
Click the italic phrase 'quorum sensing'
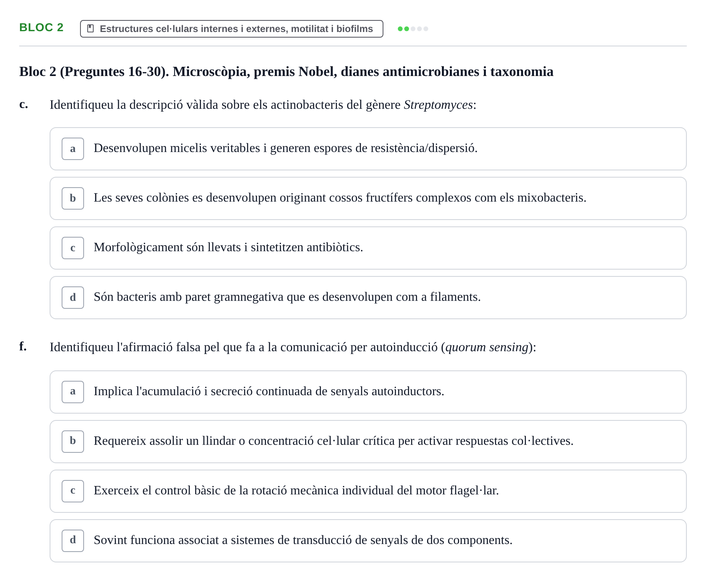click(x=487, y=347)
